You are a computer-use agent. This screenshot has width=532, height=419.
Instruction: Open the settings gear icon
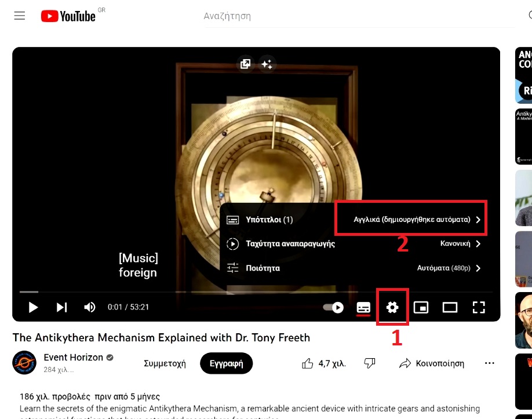tap(392, 307)
